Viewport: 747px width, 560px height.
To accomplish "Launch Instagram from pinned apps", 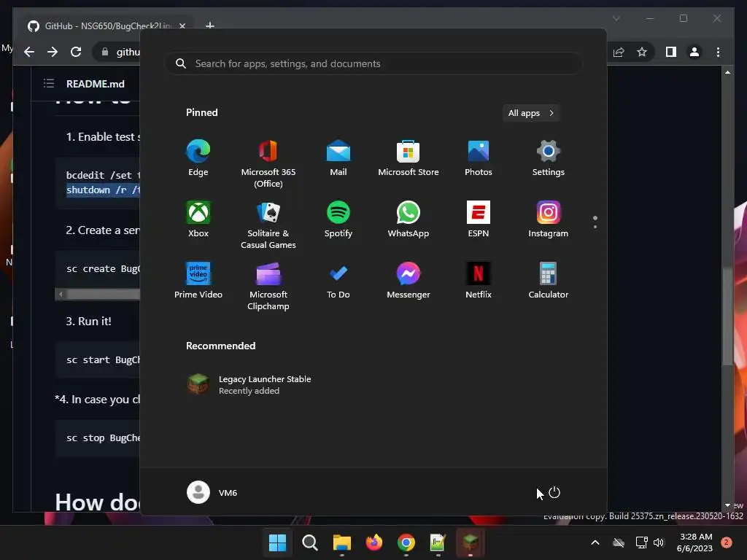I will pyautogui.click(x=549, y=219).
